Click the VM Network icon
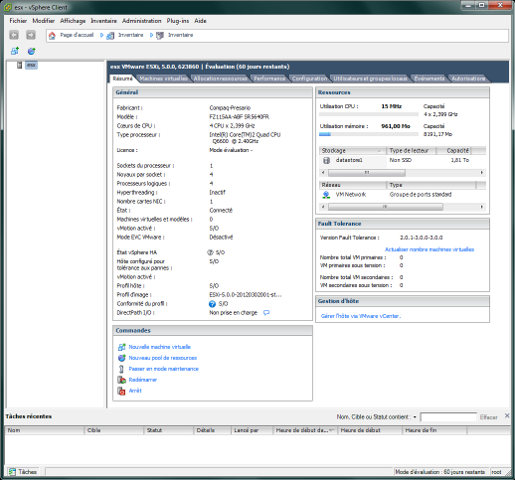Image resolution: width=515 pixels, height=480 pixels. pyautogui.click(x=326, y=195)
